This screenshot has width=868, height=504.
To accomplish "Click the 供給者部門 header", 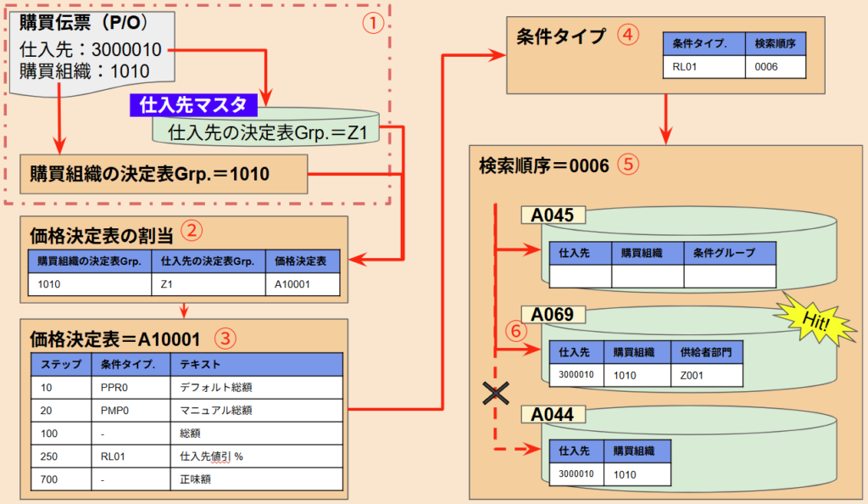I will [x=707, y=352].
